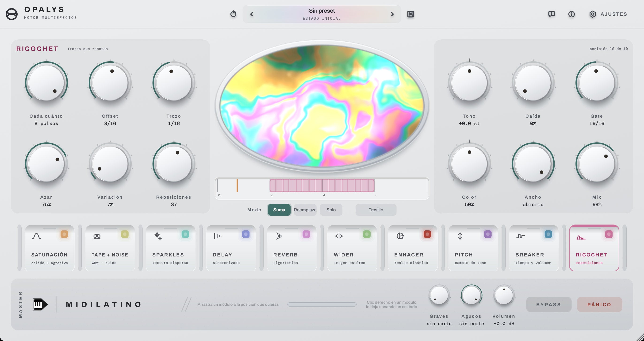Click the Azar knob at 75%
Screen dimensions: 644x341
coord(46,164)
